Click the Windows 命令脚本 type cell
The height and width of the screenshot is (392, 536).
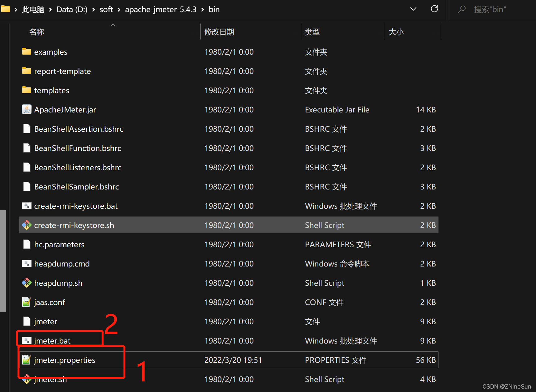click(337, 264)
